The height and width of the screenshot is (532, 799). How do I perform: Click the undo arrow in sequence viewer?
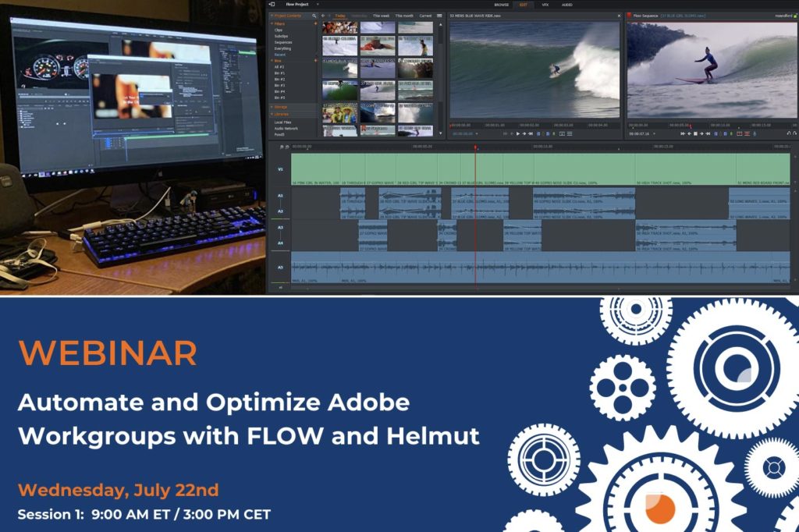click(789, 133)
